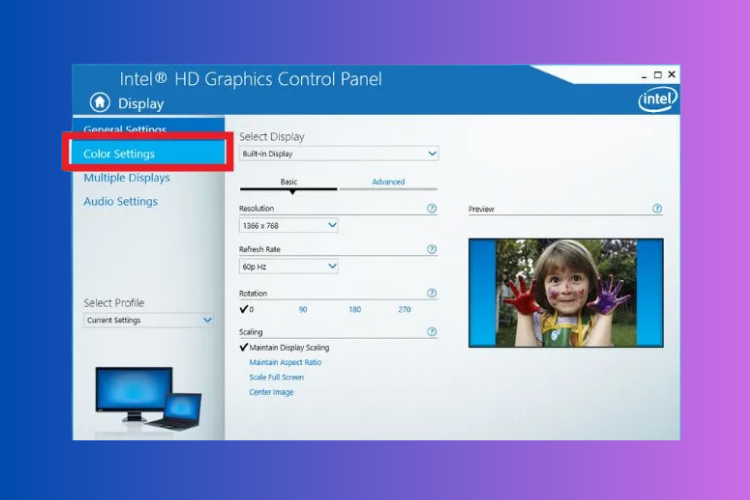Select 90 degree rotation
This screenshot has width=750, height=500.
(x=303, y=310)
